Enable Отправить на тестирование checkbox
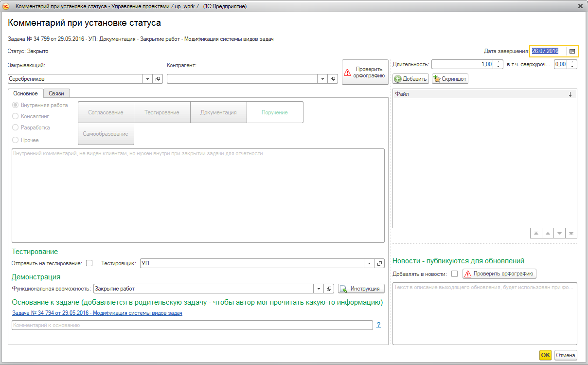Viewport: 588px width, 365px height. coord(89,263)
